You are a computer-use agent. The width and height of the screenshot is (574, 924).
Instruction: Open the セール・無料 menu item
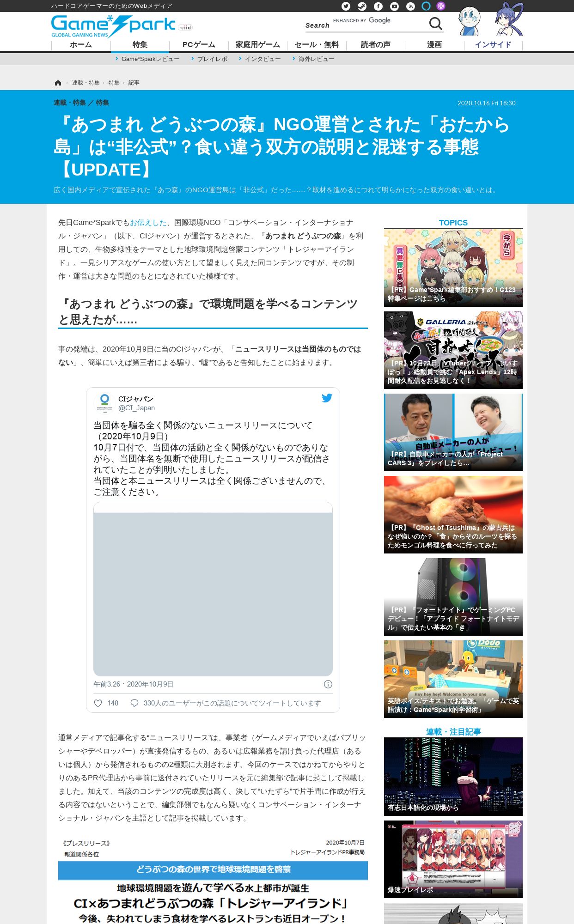(317, 45)
